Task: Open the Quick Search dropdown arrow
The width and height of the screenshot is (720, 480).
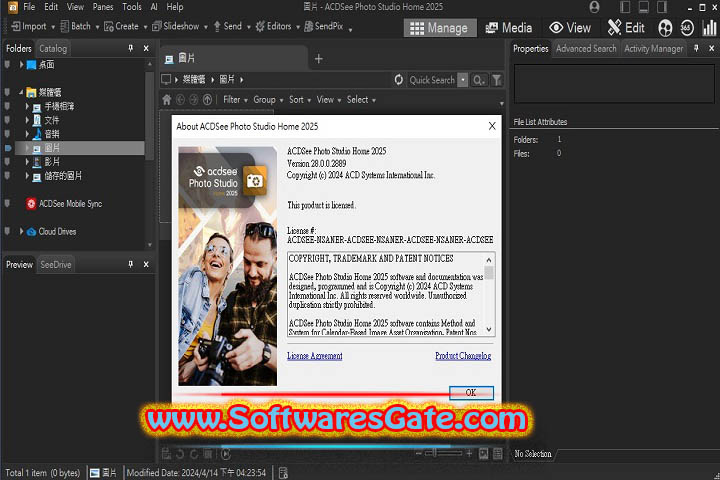Action: coord(463,80)
